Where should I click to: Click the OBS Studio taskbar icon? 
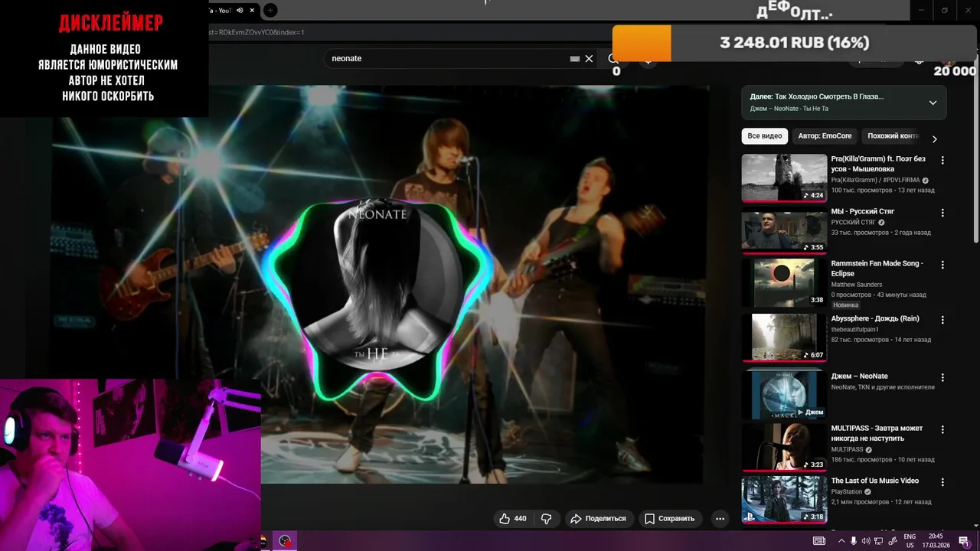285,541
